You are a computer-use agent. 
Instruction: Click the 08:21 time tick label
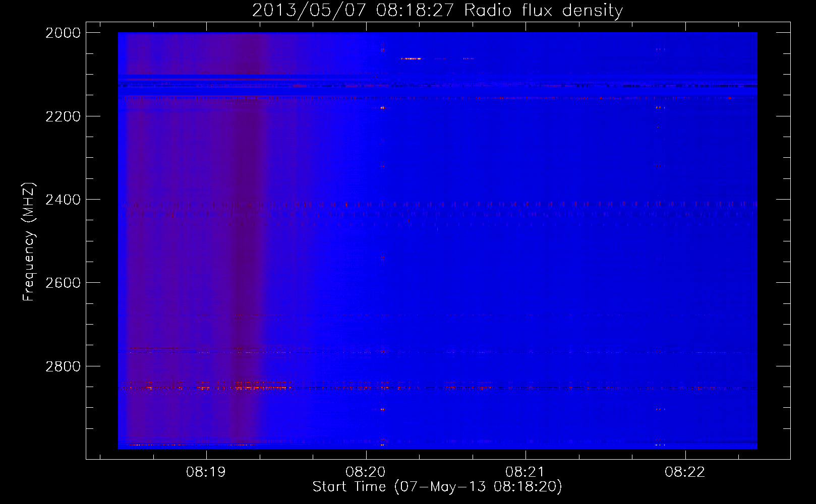coord(525,472)
